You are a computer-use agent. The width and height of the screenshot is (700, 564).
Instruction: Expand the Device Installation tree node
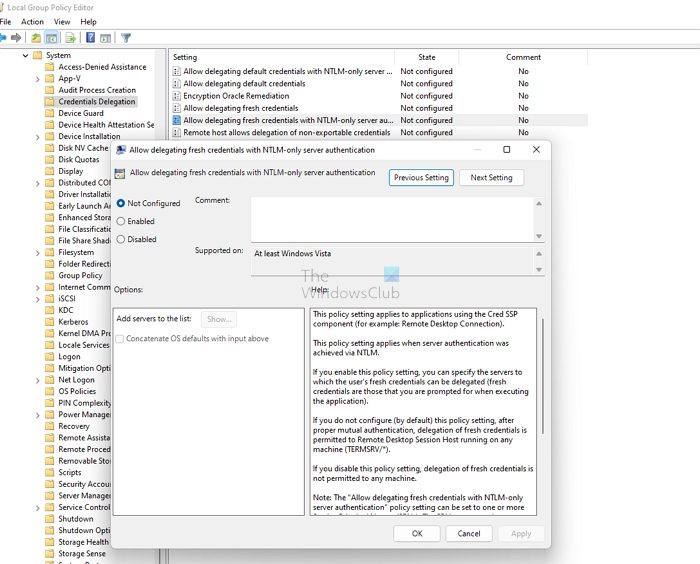point(38,137)
